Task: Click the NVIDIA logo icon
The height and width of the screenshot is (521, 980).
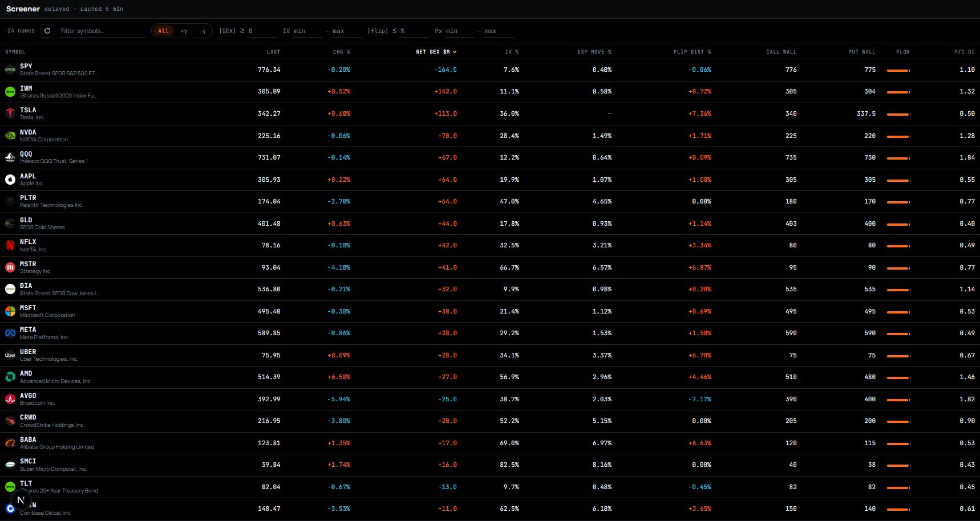Action: [x=10, y=136]
